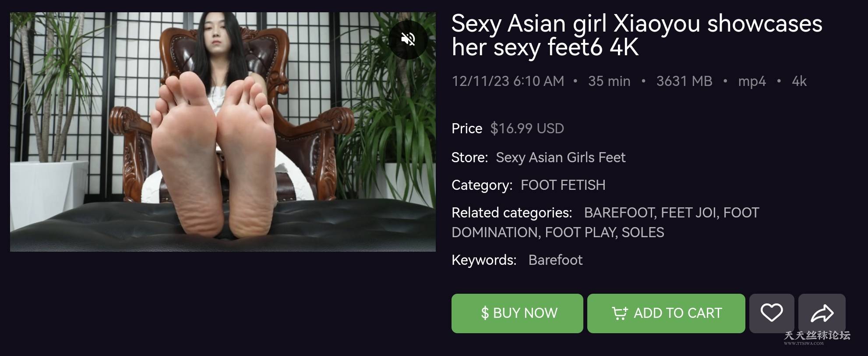Add clip to favorites with heart icon
The width and height of the screenshot is (868, 356).
tap(772, 313)
